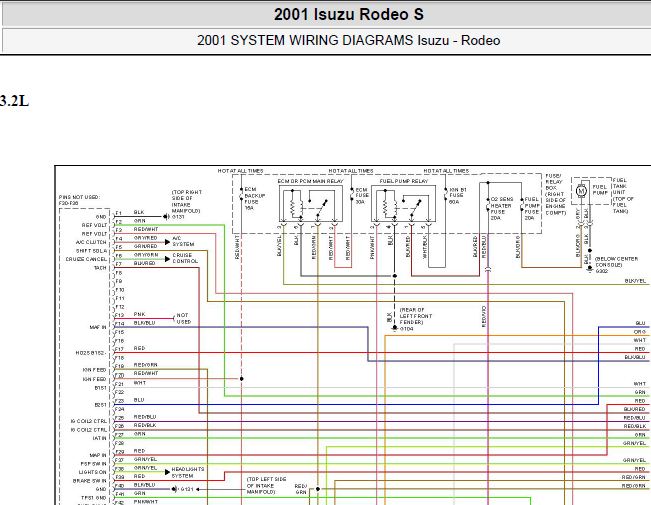This screenshot has height=505, width=651.
Task: Click the "SHIFT SOL A" pin label
Action: [91, 251]
